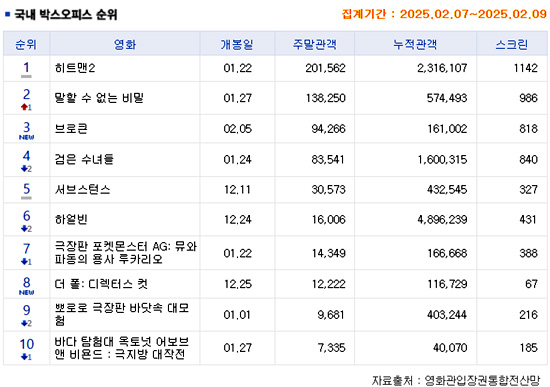550x387 pixels.
Task: Click the weekend audience value 201,562
Action: (x=325, y=68)
